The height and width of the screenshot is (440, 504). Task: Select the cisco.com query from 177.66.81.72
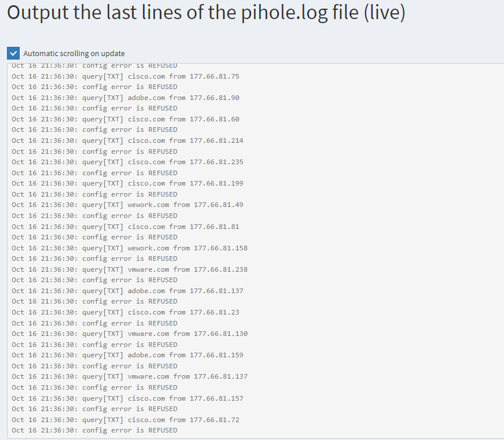tap(126, 420)
